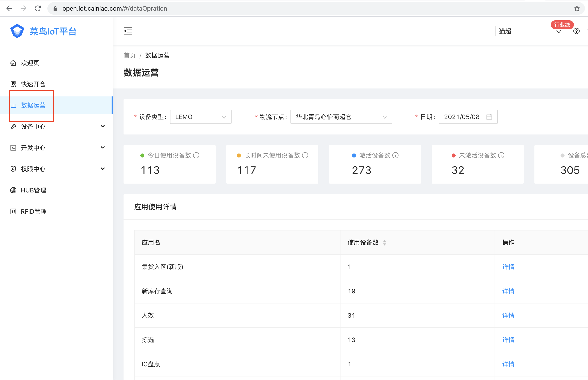Bookmark page with star icon
This screenshot has height=380, width=588.
tap(577, 8)
